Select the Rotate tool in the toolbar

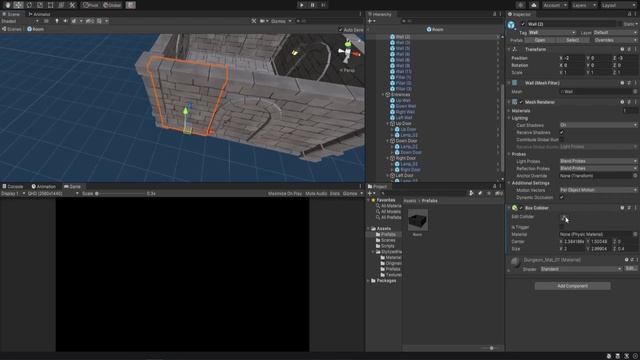coord(29,5)
